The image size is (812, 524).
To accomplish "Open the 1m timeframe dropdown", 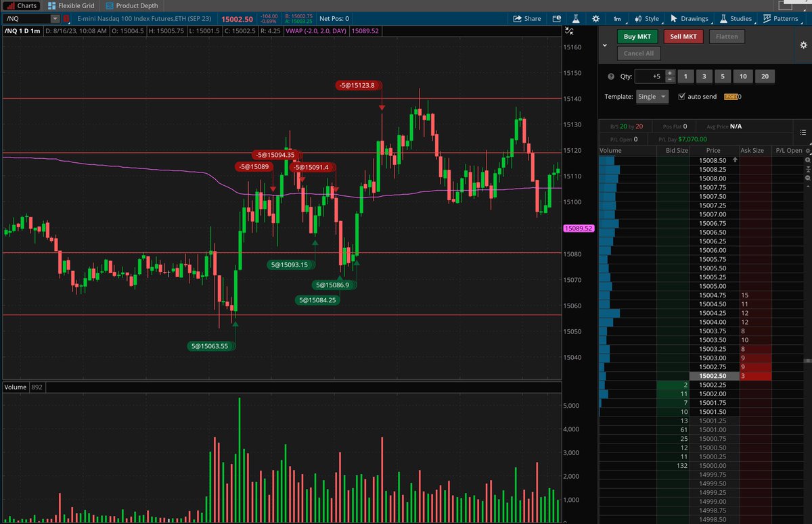I will click(x=618, y=19).
